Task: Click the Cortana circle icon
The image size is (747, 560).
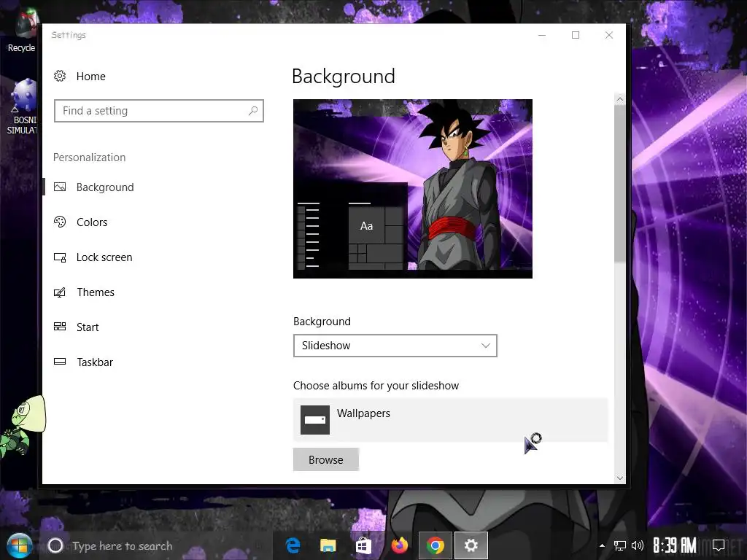Action: click(x=55, y=545)
